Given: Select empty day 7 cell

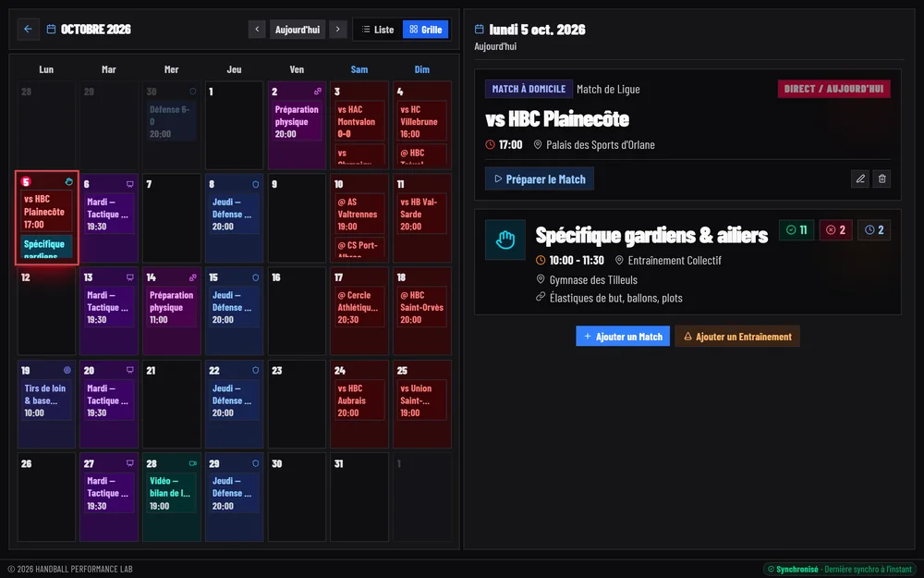Looking at the screenshot, I should [x=172, y=218].
